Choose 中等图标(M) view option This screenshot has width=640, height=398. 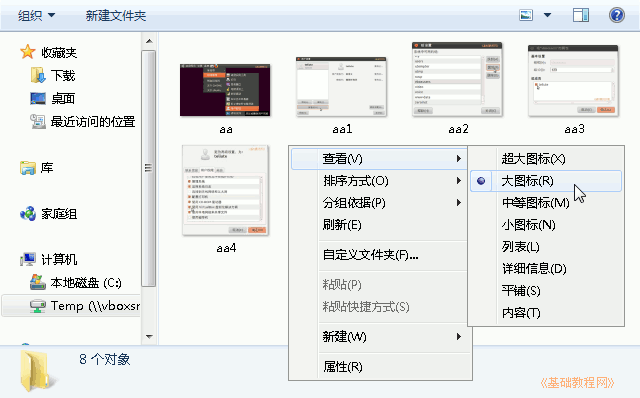pyautogui.click(x=536, y=203)
